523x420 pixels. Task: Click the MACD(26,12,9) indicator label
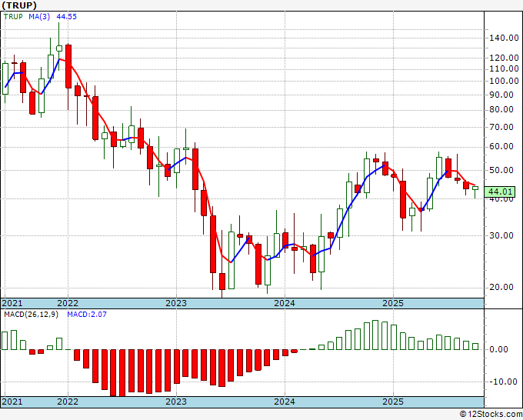coord(31,315)
